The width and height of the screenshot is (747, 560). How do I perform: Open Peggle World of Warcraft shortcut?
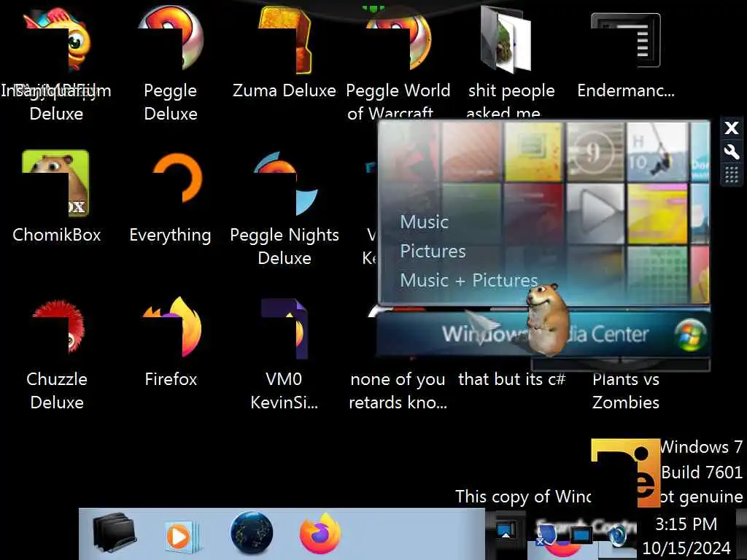click(x=398, y=62)
